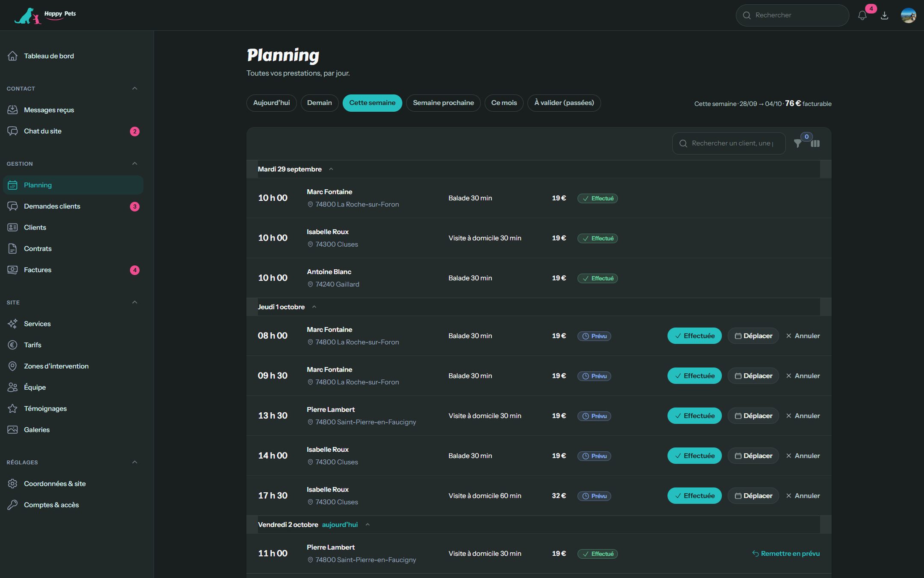
Task: Click the Coordonnées & site gear icon
Action: pos(12,484)
